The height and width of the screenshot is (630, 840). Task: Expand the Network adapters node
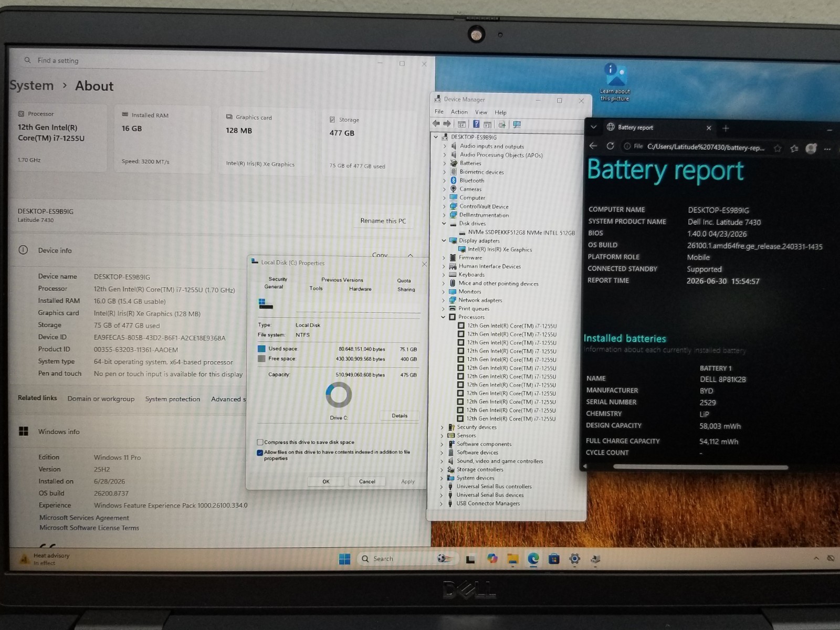pyautogui.click(x=444, y=300)
